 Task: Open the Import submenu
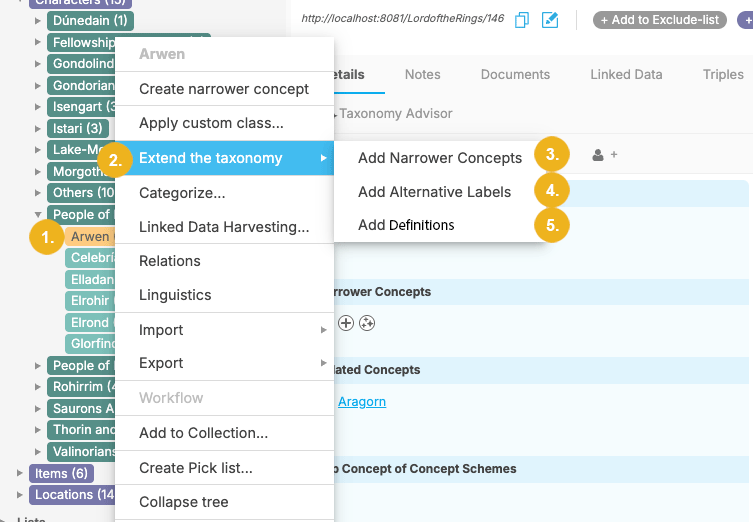[x=224, y=330]
